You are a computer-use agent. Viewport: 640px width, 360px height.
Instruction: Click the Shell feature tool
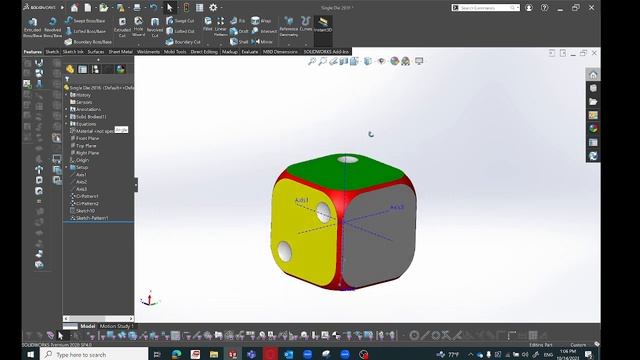[239, 42]
